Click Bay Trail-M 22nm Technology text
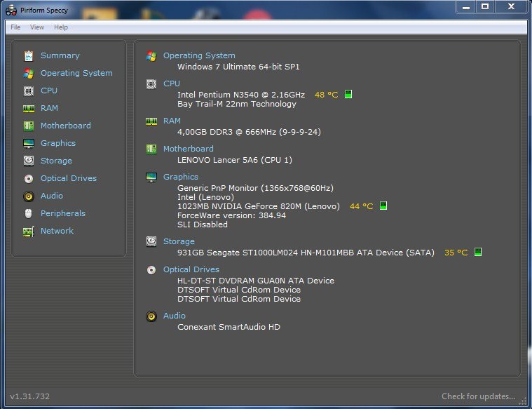 (x=237, y=104)
